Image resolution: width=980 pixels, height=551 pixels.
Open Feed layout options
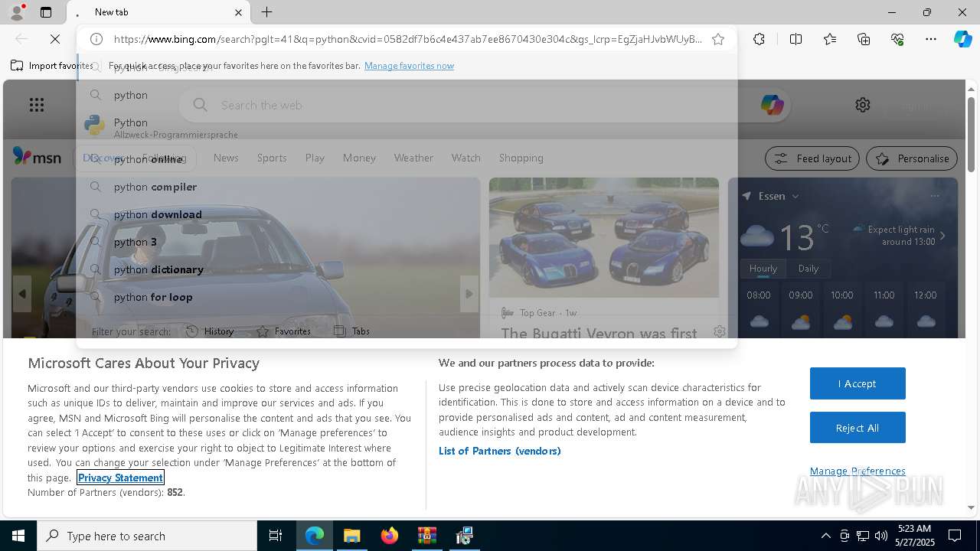(x=813, y=158)
